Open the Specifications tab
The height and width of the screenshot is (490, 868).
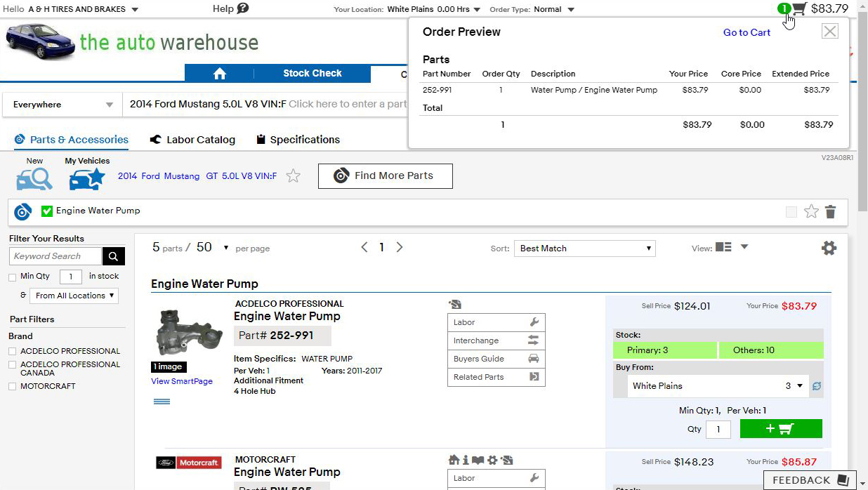(x=298, y=140)
